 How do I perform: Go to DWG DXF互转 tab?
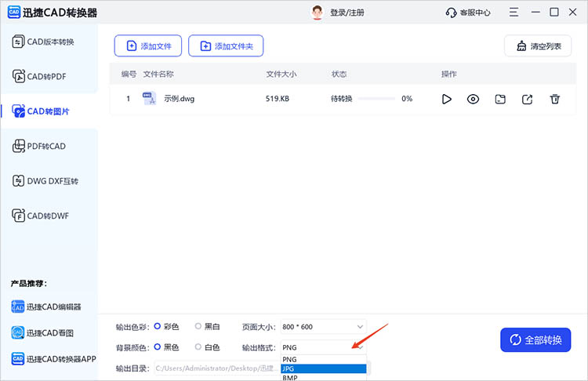tap(45, 181)
